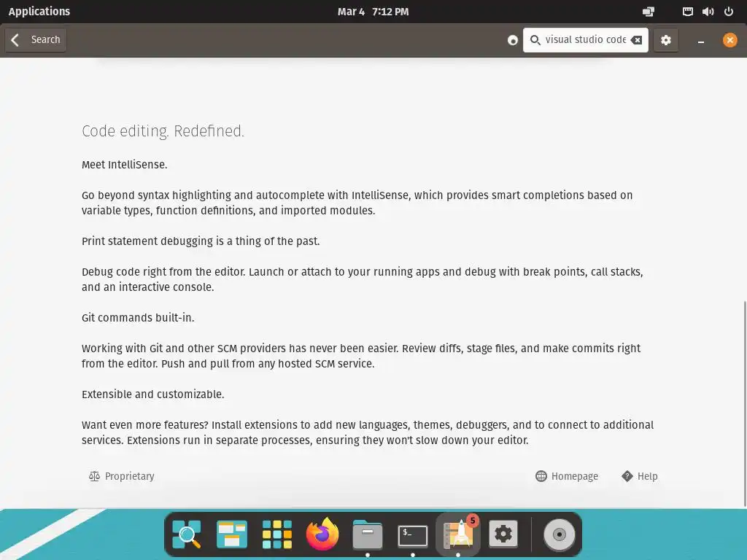Screen dimensions: 747x560
Task: Click the vertical scrollbar of the page
Action: (x=745, y=404)
